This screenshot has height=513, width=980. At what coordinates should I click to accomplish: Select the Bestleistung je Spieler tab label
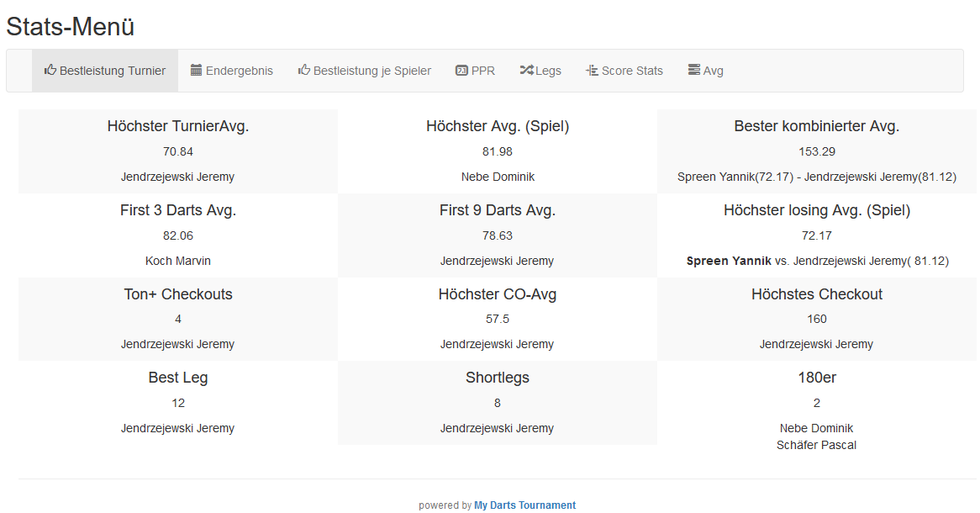(x=372, y=71)
